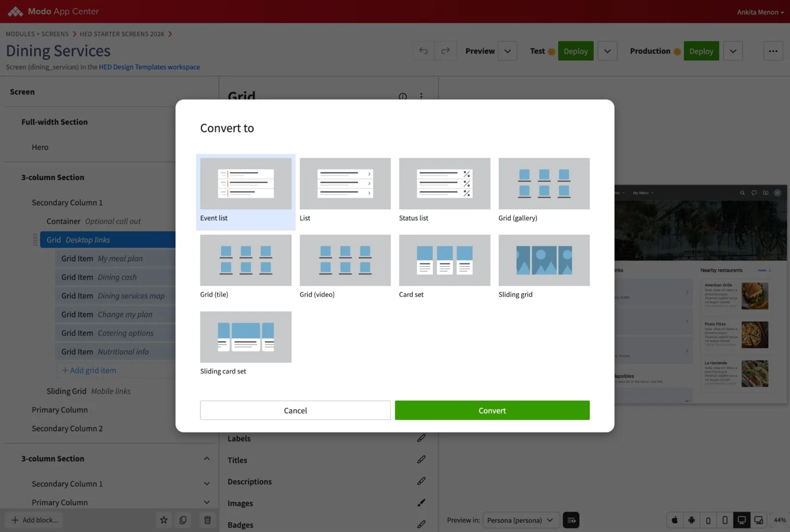Click the undo arrow in toolbar
The width and height of the screenshot is (790, 532).
coord(424,51)
